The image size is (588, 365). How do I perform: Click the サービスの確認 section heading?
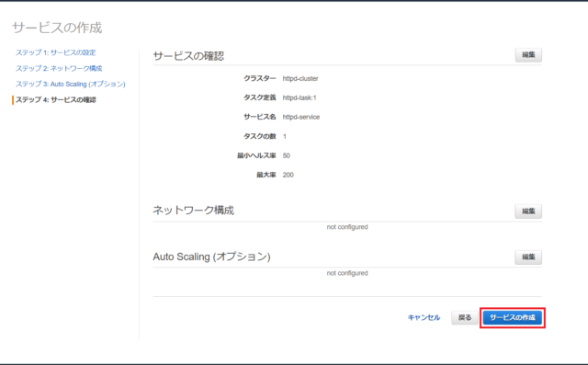(x=188, y=56)
